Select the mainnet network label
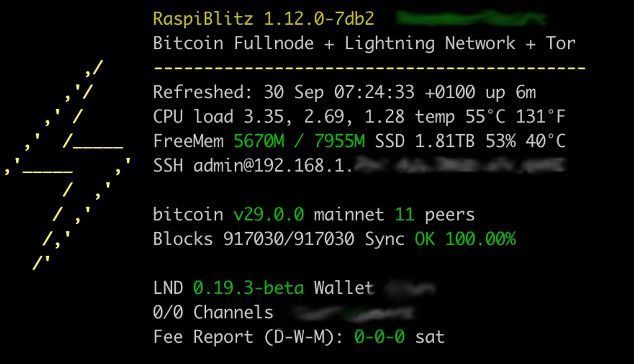 pyautogui.click(x=349, y=214)
